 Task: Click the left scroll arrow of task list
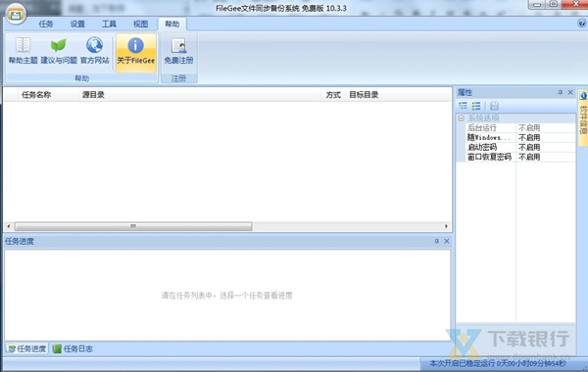click(9, 226)
